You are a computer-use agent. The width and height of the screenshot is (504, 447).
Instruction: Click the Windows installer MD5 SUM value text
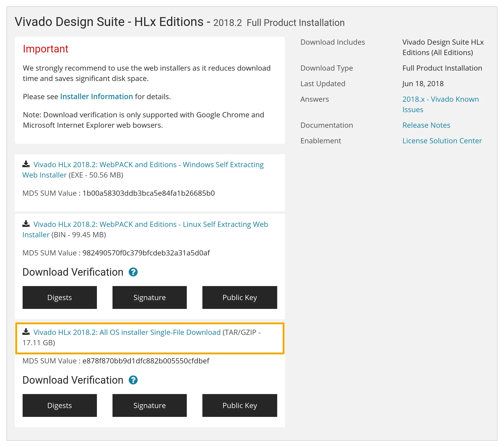[x=148, y=193]
